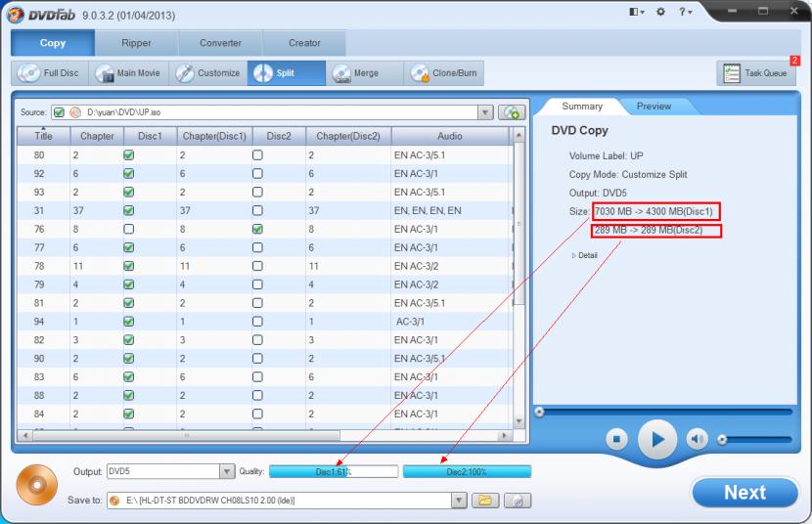Open the Source path dropdown
This screenshot has height=524, width=812.
pos(485,112)
